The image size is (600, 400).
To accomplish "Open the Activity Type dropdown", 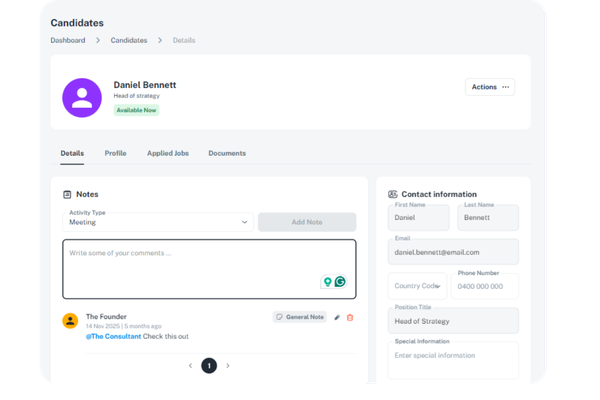I will pos(158,222).
